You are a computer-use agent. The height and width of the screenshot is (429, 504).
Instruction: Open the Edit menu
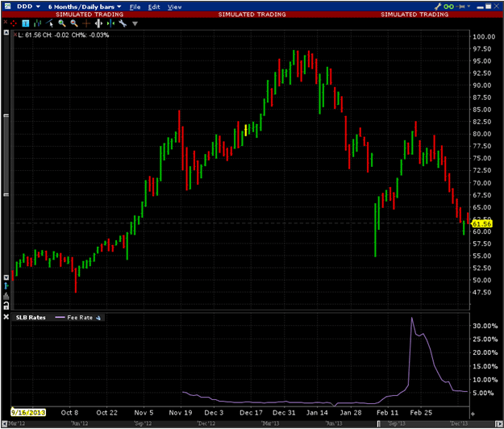(x=155, y=6)
